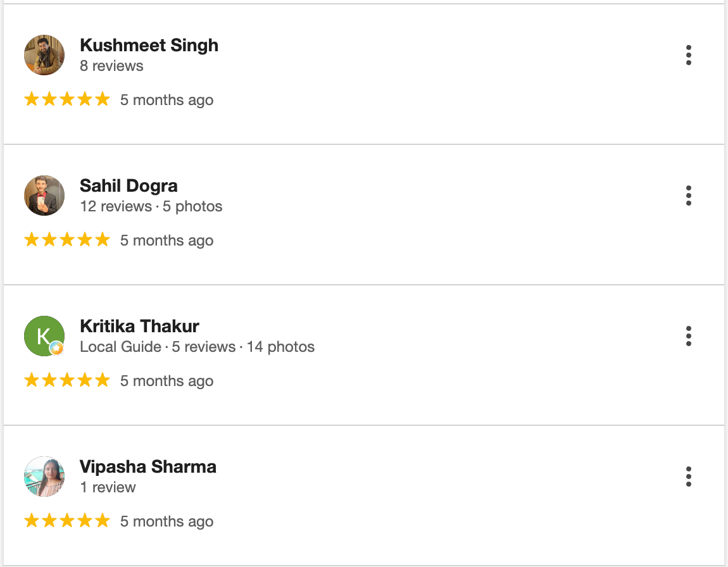Click Kushmeet Singh's five-star rating
Viewport: 728px width, 567px height.
click(67, 99)
